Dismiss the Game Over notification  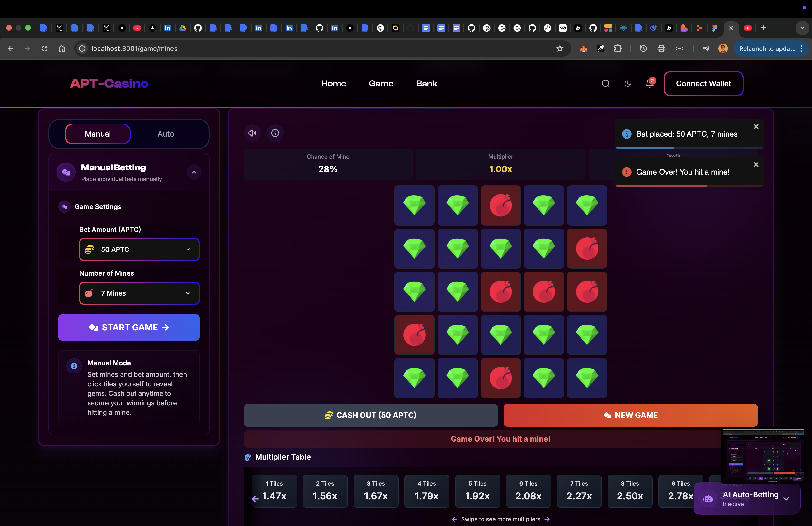tap(756, 165)
